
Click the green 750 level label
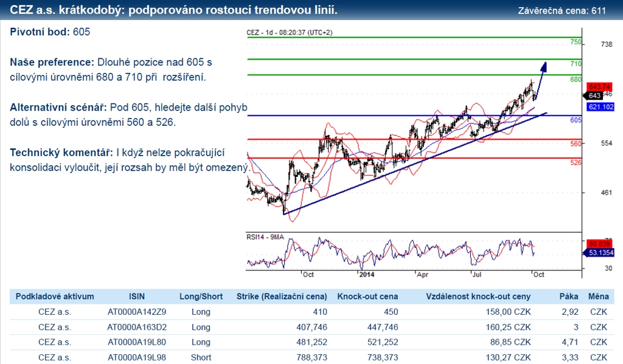pyautogui.click(x=576, y=42)
